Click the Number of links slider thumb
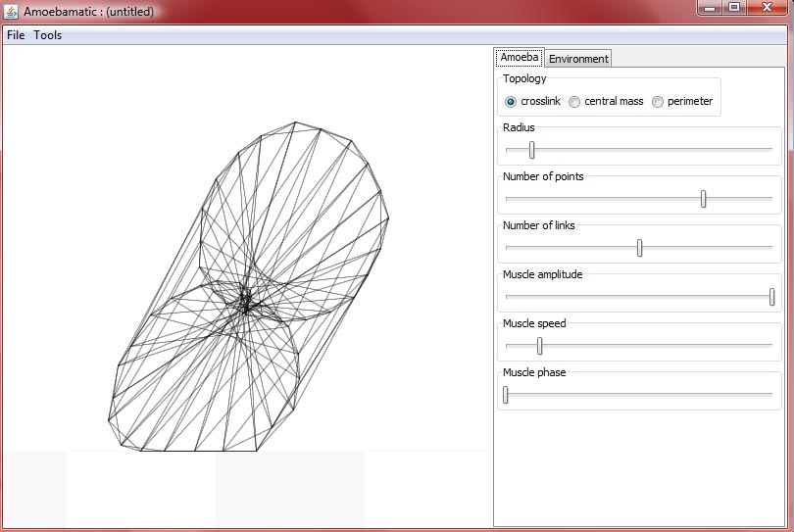 [x=639, y=248]
